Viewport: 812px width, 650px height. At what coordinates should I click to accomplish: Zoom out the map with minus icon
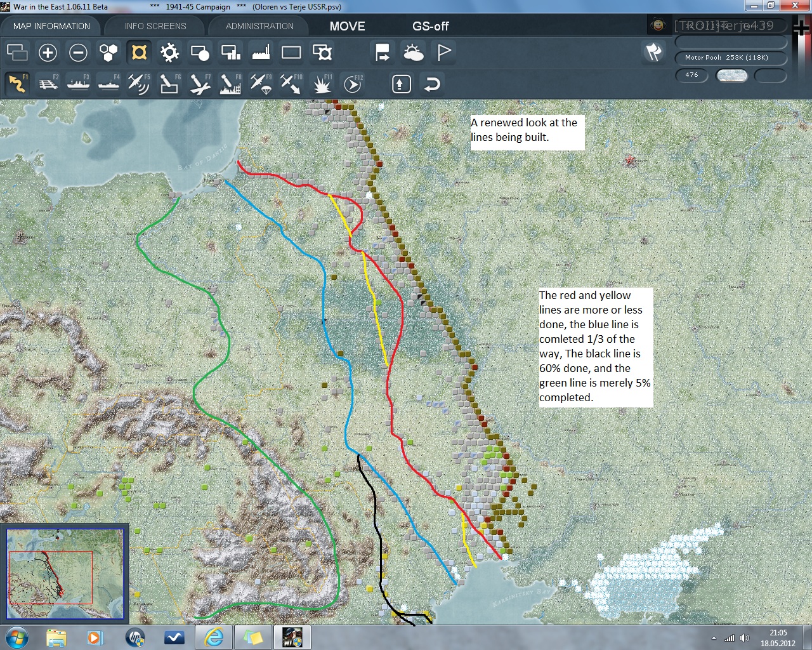point(78,52)
